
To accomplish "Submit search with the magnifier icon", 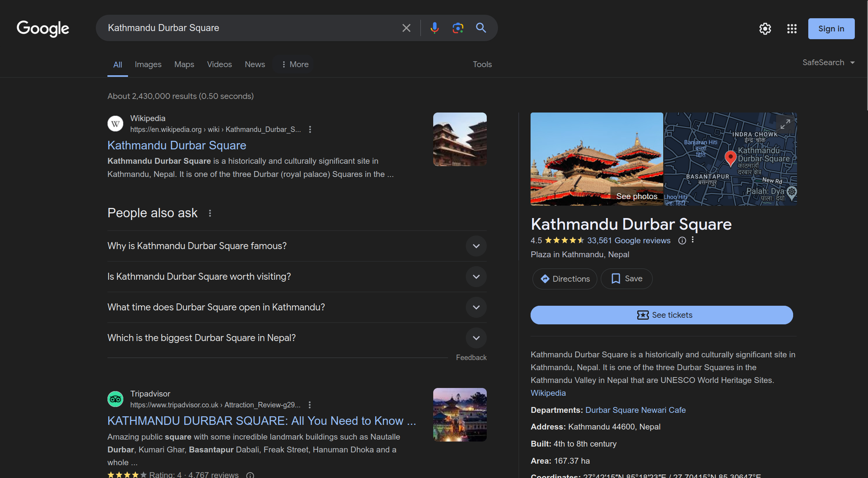I will click(x=481, y=28).
